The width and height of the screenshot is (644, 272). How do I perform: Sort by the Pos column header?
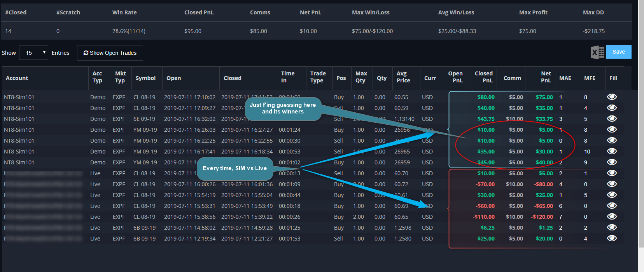point(342,78)
